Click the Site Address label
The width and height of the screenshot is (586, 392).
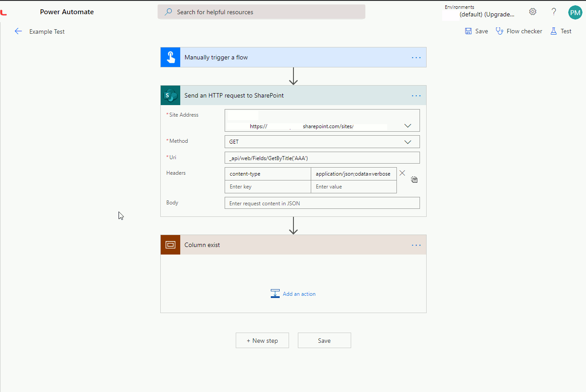184,115
